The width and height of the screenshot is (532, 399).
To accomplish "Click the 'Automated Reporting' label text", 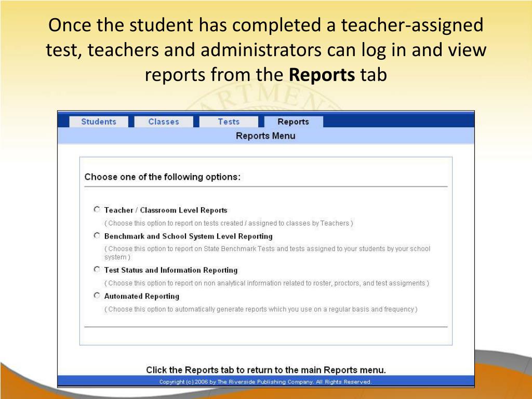I will 141,296.
